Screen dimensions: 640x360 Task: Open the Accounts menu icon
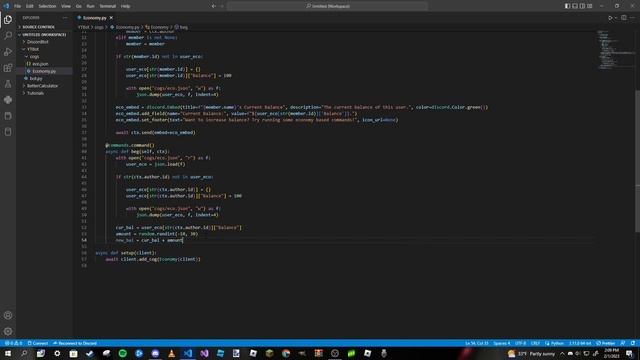8,315
